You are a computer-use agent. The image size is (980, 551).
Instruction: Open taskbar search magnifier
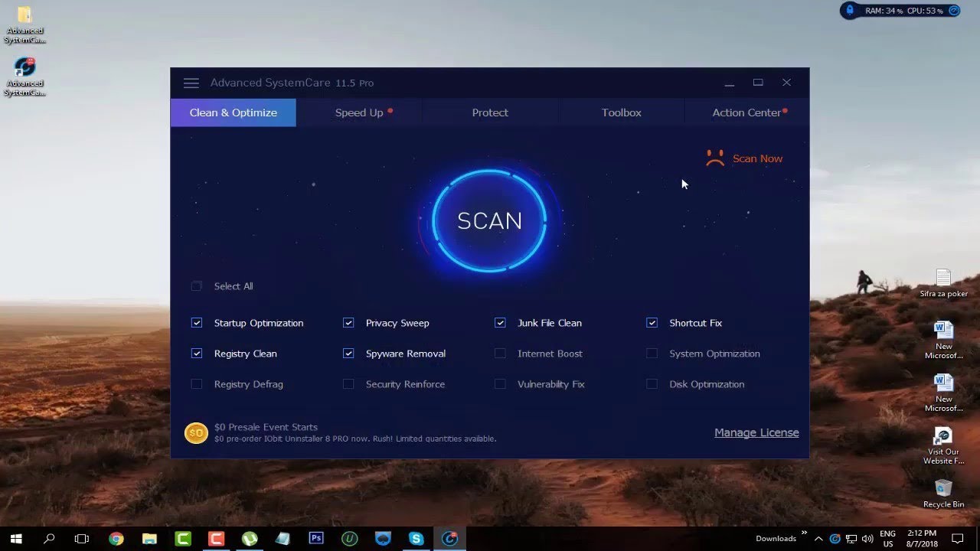point(50,539)
